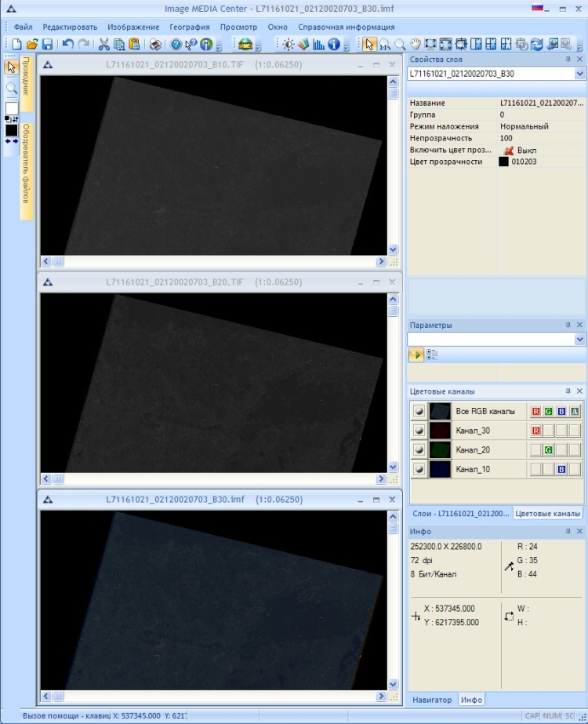This screenshot has width=588, height=724.
Task: Toggle visibility of Канал_30
Action: 419,431
